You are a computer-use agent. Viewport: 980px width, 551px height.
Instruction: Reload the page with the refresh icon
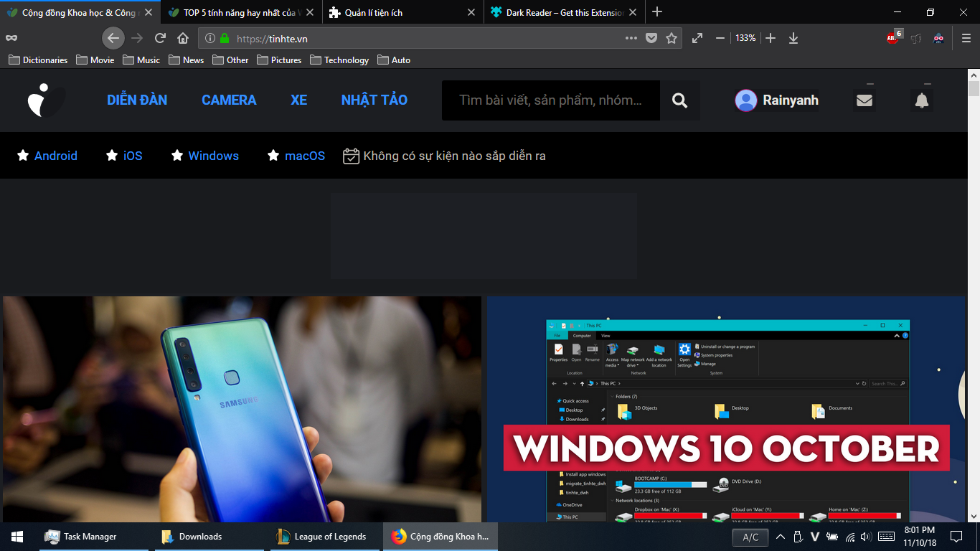click(161, 38)
